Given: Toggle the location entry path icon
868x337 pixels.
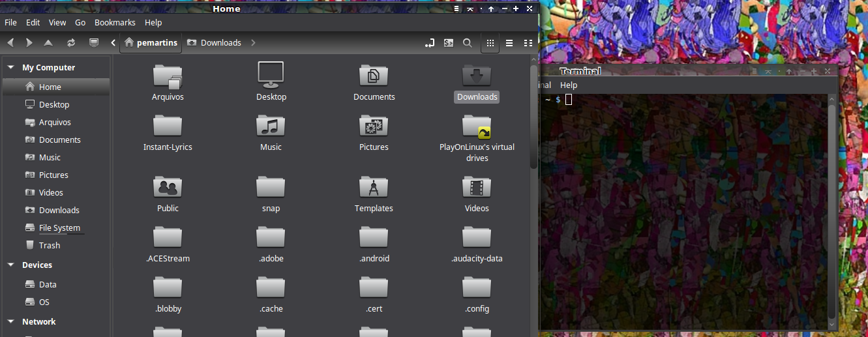Looking at the screenshot, I should tap(430, 43).
